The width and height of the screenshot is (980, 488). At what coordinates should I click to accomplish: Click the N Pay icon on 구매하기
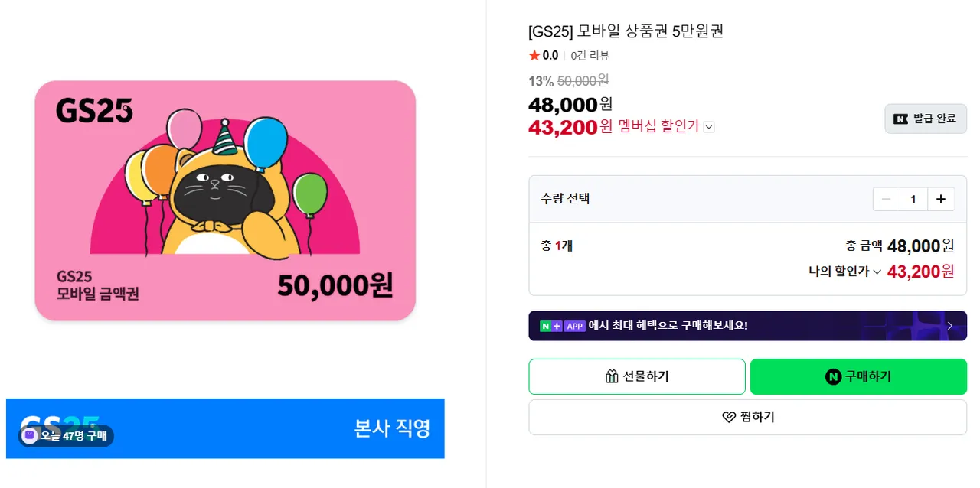click(833, 376)
